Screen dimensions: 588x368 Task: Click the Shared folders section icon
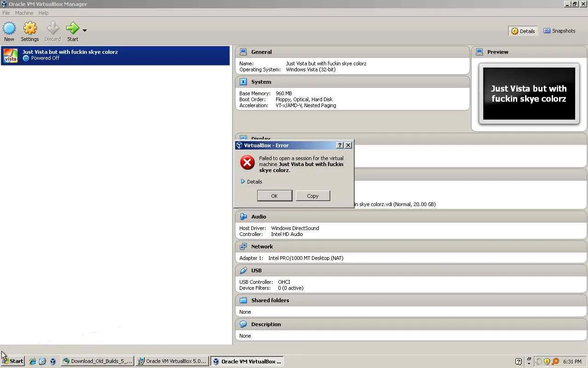(x=243, y=300)
